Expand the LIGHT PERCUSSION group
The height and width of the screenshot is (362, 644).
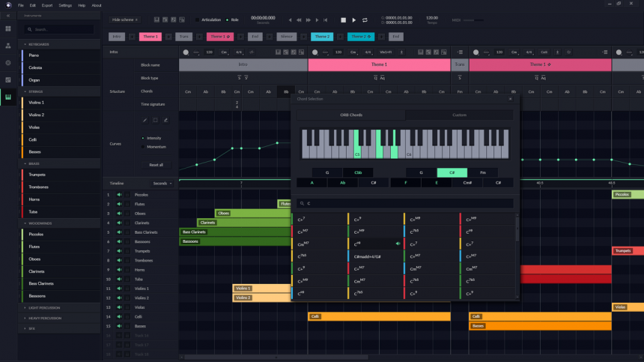tap(25, 308)
